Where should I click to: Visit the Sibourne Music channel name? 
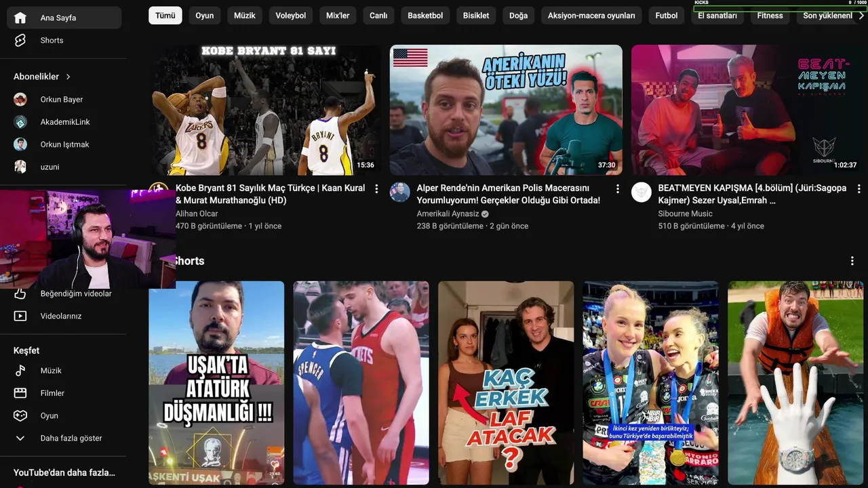tap(685, 213)
